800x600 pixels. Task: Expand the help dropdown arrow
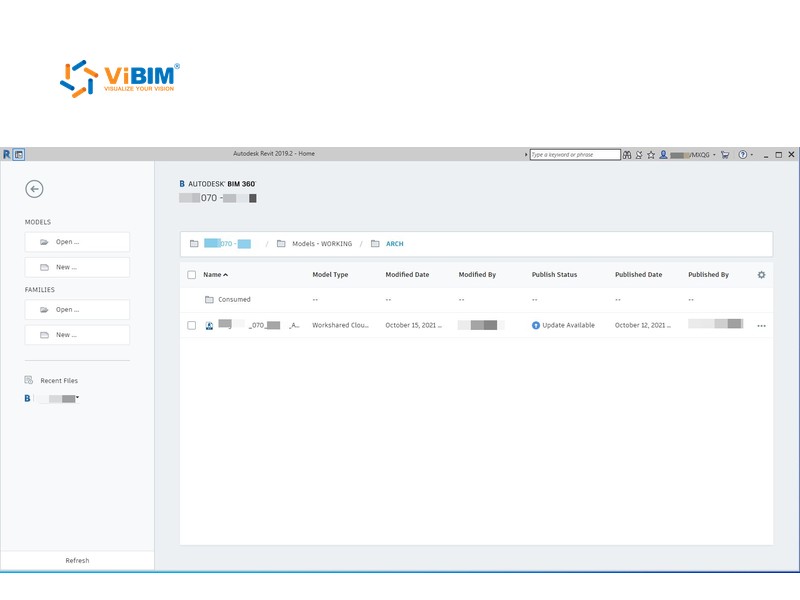pos(752,155)
